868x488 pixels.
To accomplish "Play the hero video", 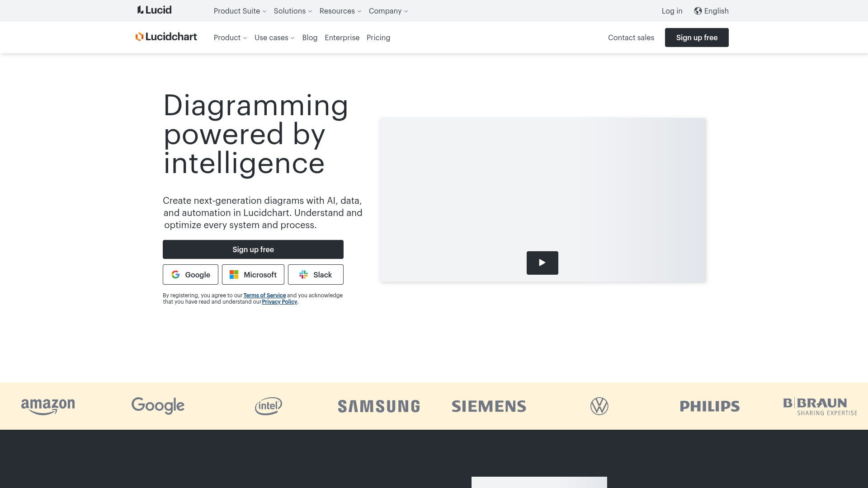I will [x=542, y=263].
